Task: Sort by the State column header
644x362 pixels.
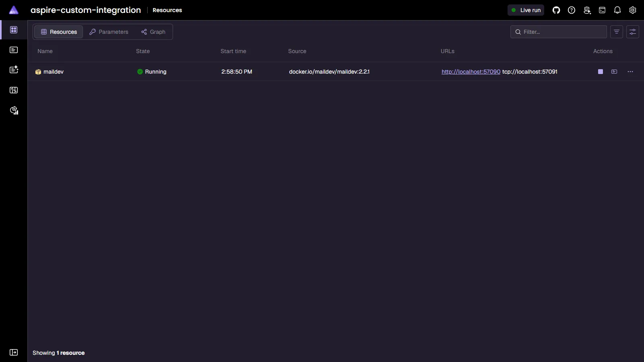Action: [143, 51]
